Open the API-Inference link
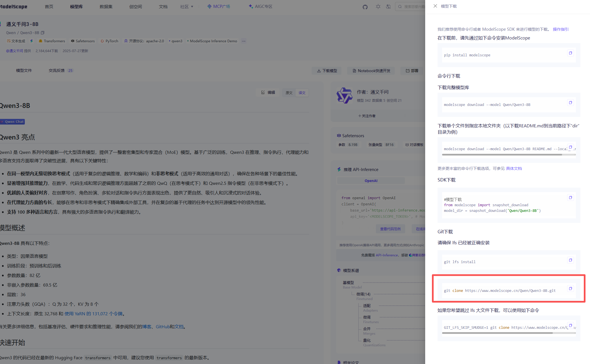 click(x=387, y=255)
